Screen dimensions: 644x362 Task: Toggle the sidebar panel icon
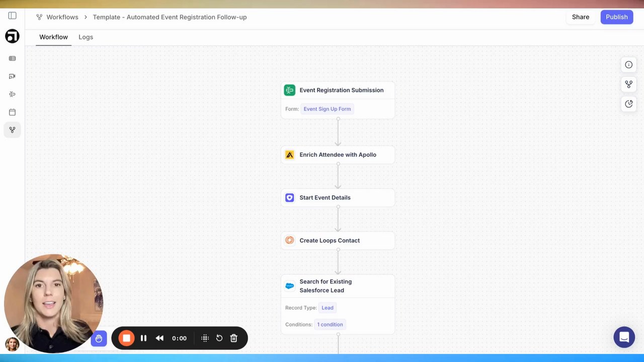12,16
